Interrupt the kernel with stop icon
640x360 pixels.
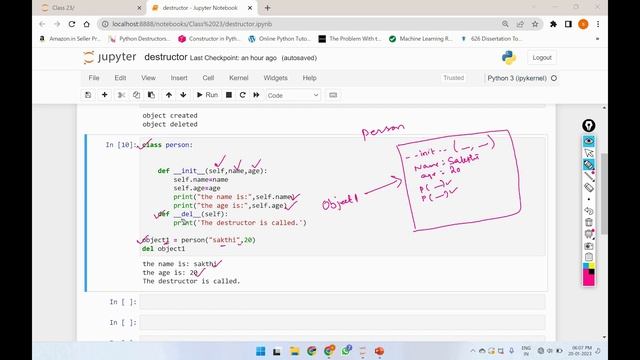pyautogui.click(x=229, y=95)
